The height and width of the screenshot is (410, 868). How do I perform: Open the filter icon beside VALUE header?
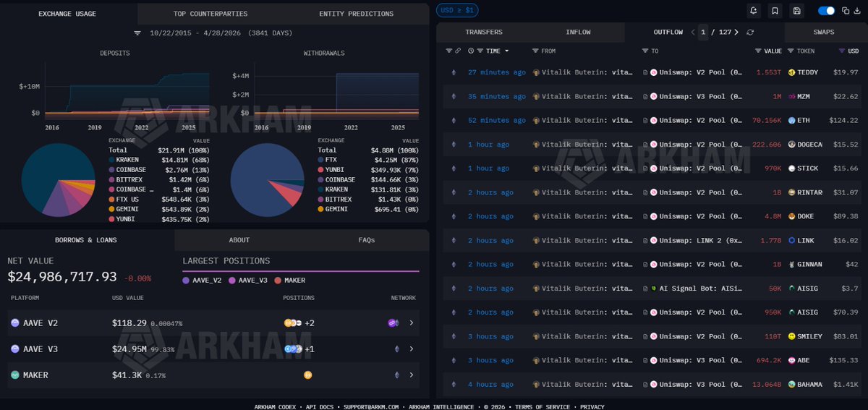pos(758,51)
